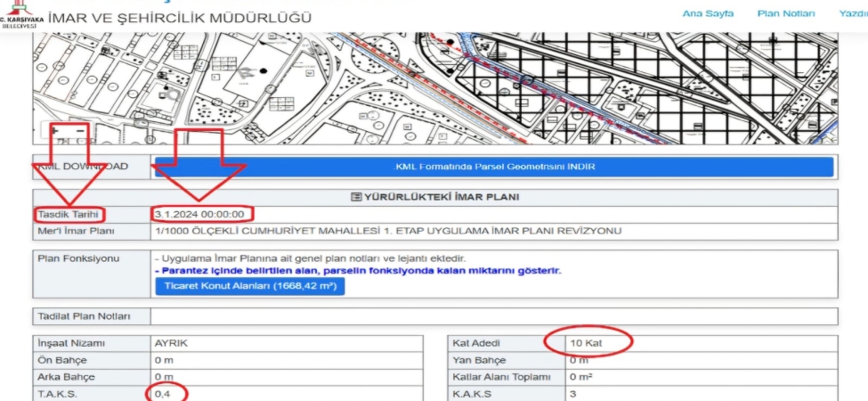This screenshot has width=868, height=401.
Task: Click the Tadilat Plan Notları empty field
Action: (x=494, y=316)
